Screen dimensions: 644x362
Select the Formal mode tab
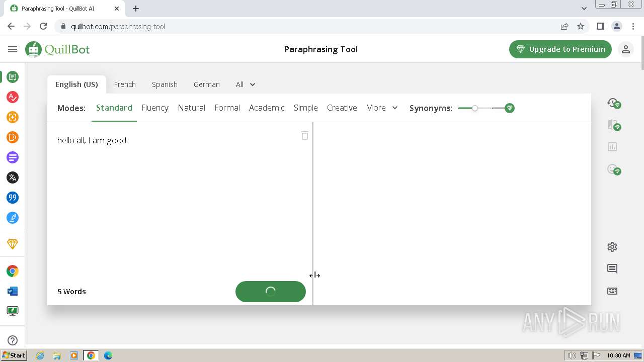point(227,108)
